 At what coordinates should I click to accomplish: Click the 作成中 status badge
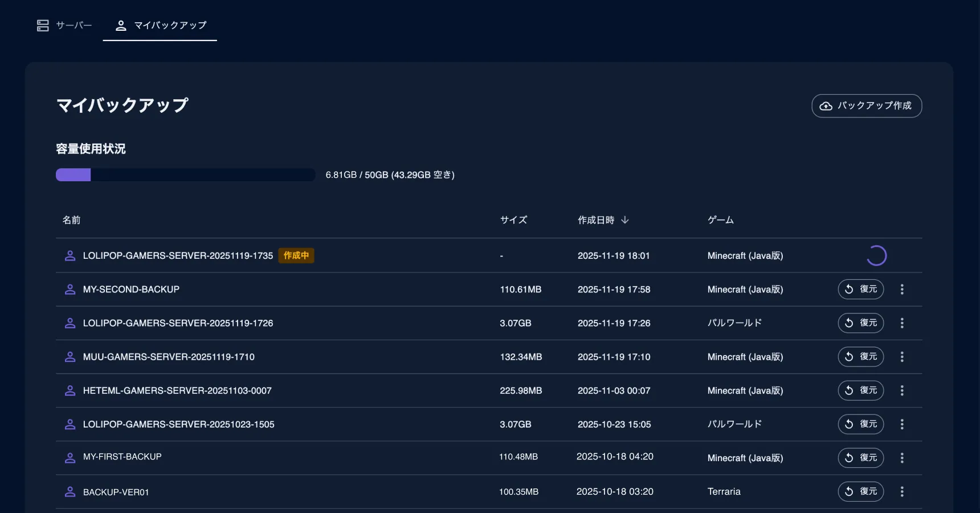[296, 256]
